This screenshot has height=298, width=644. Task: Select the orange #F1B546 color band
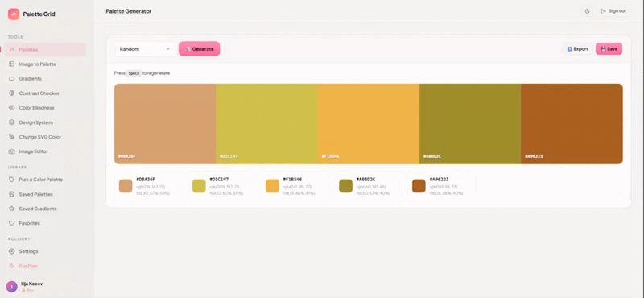(369, 124)
